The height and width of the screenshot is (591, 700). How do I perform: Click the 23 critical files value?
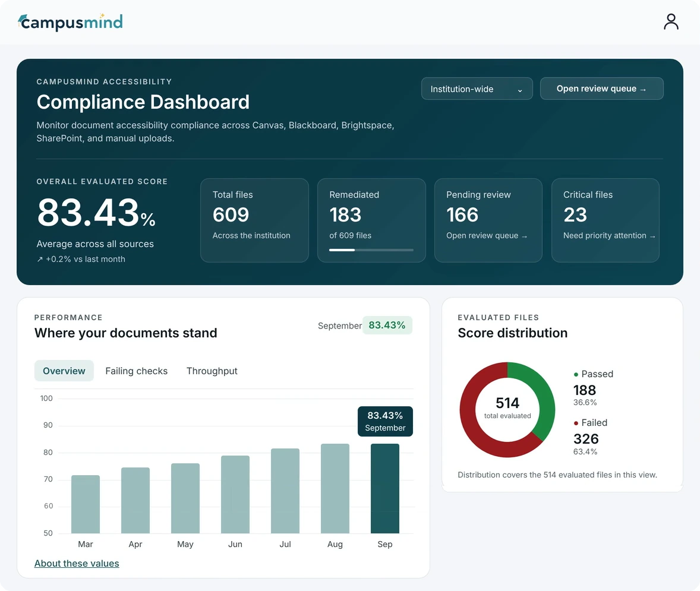click(x=575, y=215)
